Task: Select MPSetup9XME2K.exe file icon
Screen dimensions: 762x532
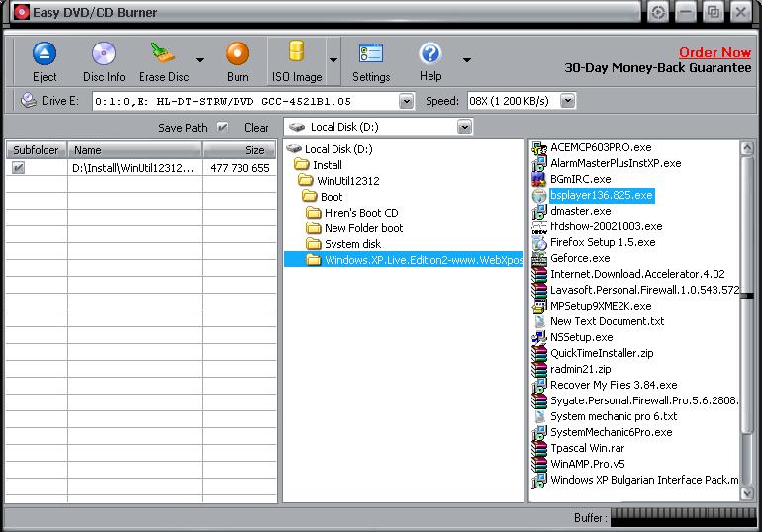Action: [539, 306]
